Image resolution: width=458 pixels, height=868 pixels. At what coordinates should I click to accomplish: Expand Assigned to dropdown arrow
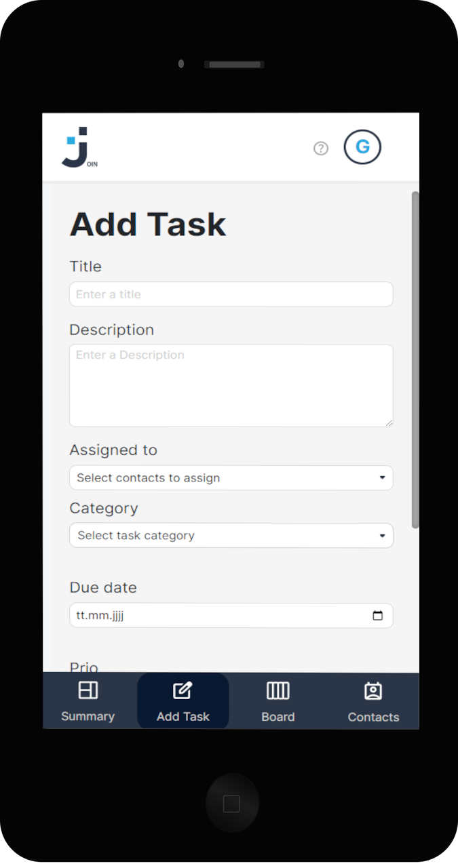(x=382, y=478)
